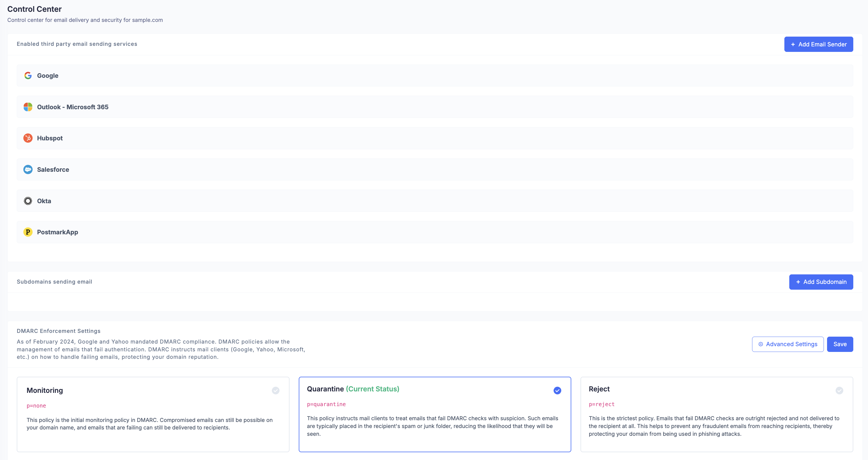Click the Add Email Sender button
Viewport: 868px width, 460px height.
818,44
